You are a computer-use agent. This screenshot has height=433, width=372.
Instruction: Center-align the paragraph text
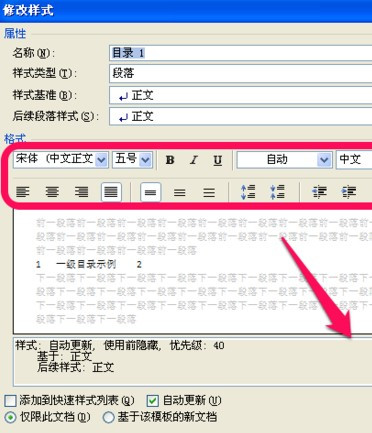pos(52,192)
